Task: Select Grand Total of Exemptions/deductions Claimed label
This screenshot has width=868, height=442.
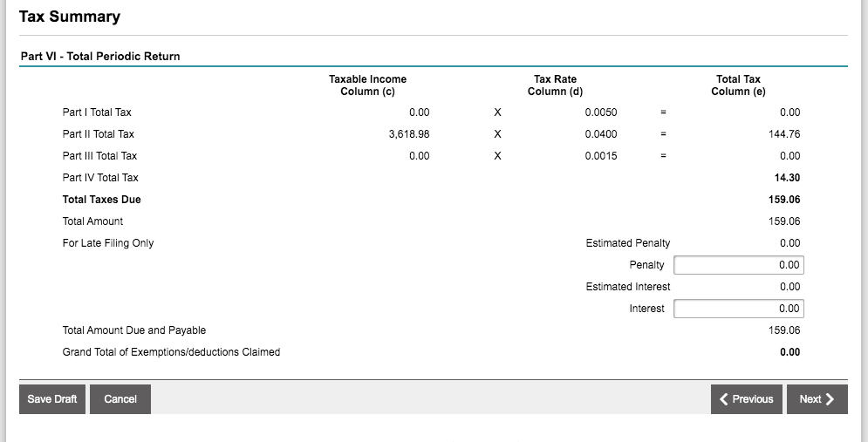Action: (171, 352)
